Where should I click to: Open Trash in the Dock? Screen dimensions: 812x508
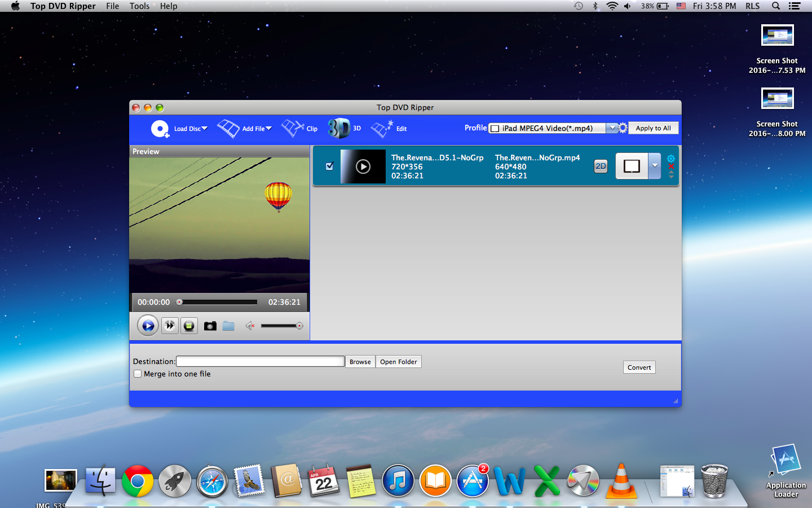714,481
